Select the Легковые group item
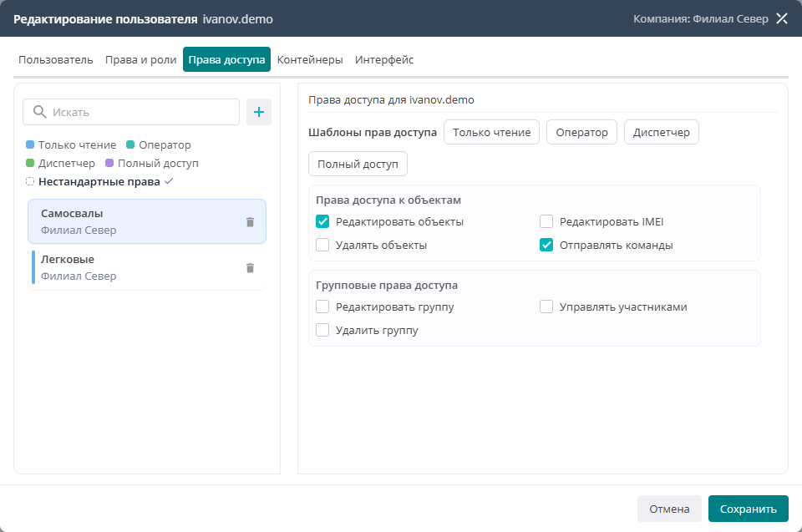 click(x=147, y=267)
